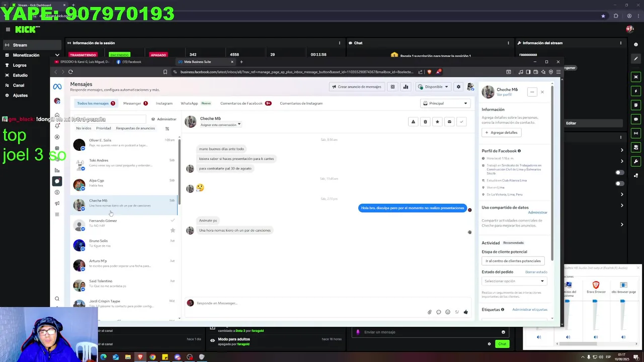Viewport: 644px width, 362px height.
Task: Filter by No leídos messages
Action: (x=84, y=128)
